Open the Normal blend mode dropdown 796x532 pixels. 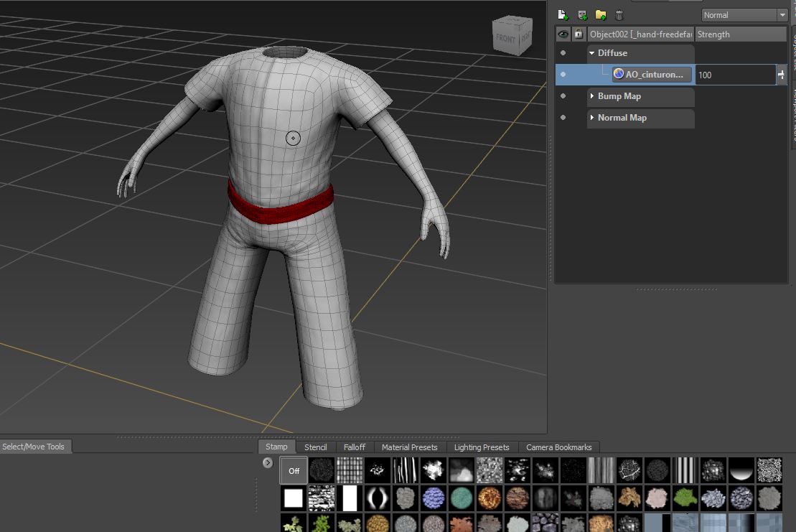click(x=744, y=15)
